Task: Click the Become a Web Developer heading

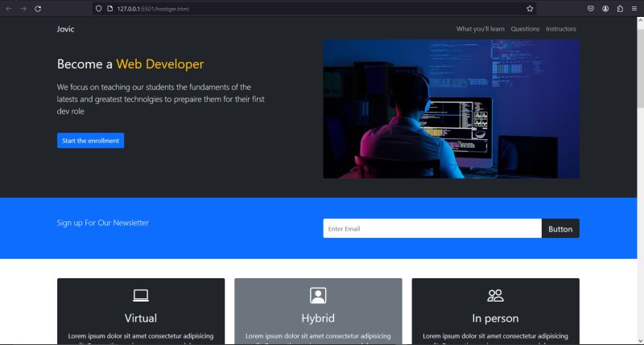Action: click(x=130, y=64)
